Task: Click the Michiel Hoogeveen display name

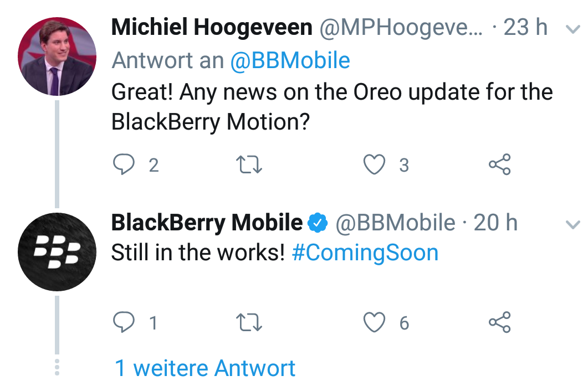Action: tap(212, 28)
